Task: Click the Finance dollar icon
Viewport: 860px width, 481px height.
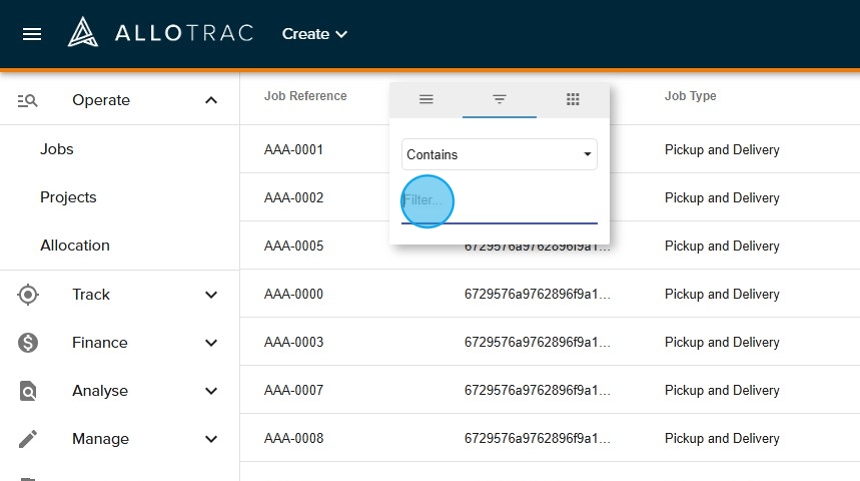Action: [x=28, y=343]
